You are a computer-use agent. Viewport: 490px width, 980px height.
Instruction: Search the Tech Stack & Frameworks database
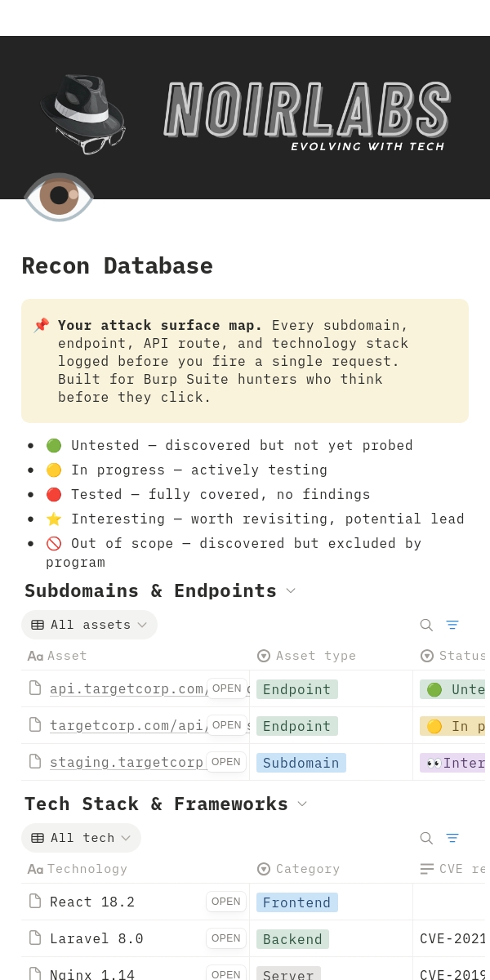pos(426,838)
